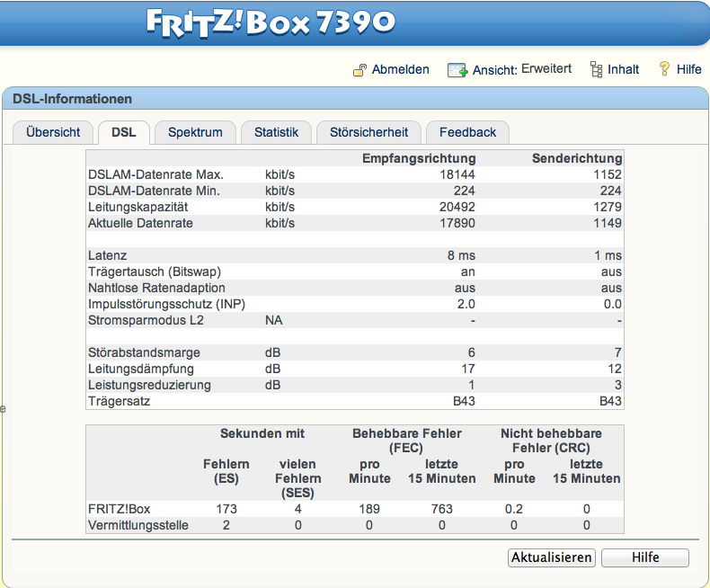The height and width of the screenshot is (588, 710).
Task: Click Nicht behebbare Fehler (CRC) header
Action: tap(551, 441)
